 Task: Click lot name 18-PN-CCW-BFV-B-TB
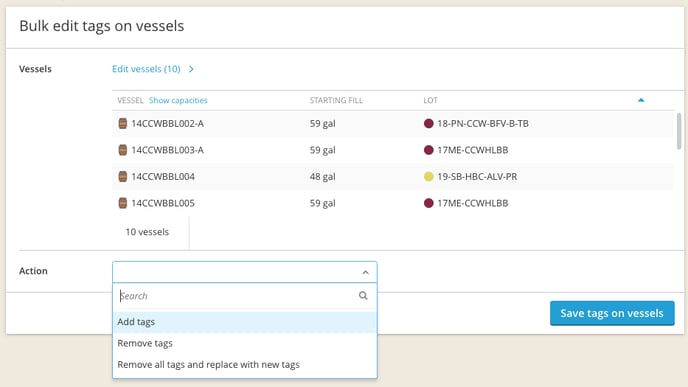483,124
